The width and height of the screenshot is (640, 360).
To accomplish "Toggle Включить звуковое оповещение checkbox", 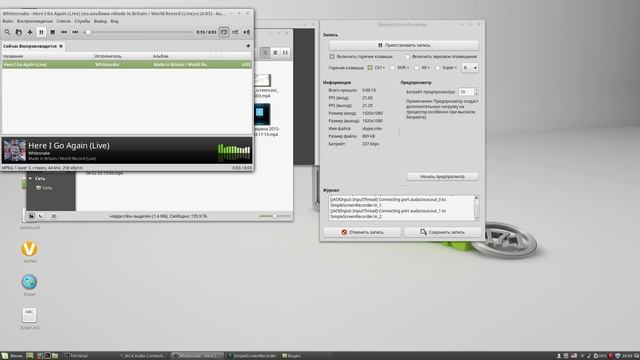I will coord(407,57).
